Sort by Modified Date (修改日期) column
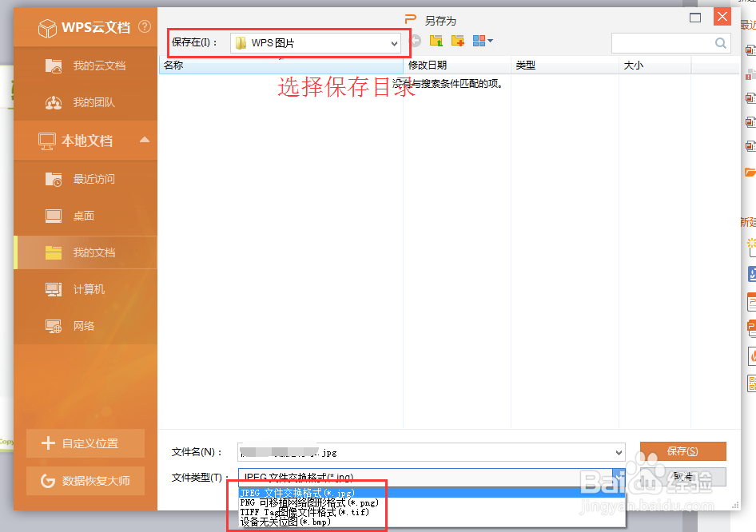Viewport: 756px width, 532px height. coord(457,66)
